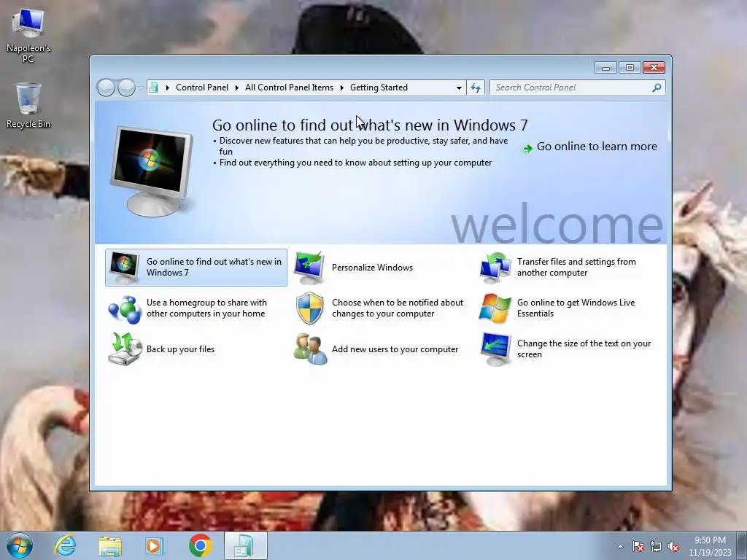The image size is (747, 560).
Task: Click the Control Panel icon in address bar
Action: coord(153,87)
